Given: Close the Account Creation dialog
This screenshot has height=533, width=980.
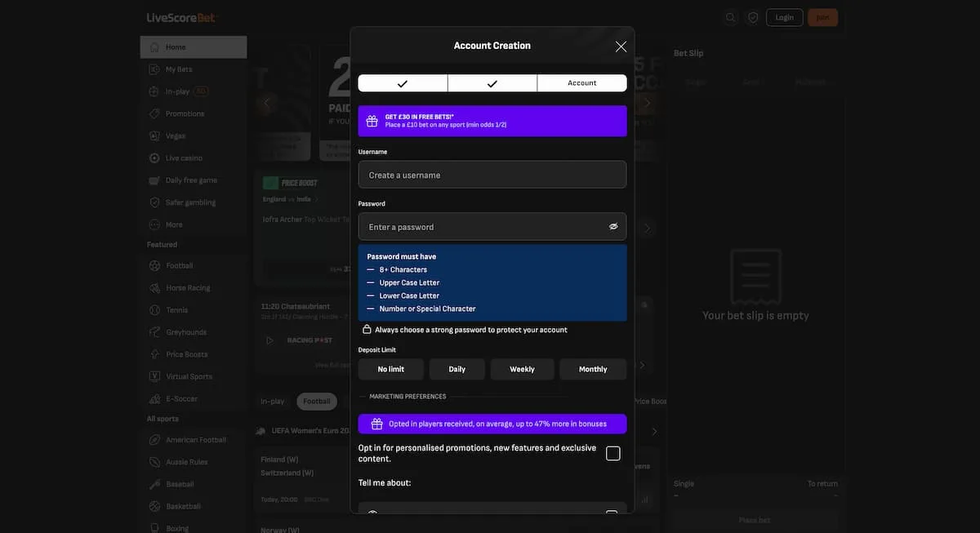Looking at the screenshot, I should click(621, 47).
